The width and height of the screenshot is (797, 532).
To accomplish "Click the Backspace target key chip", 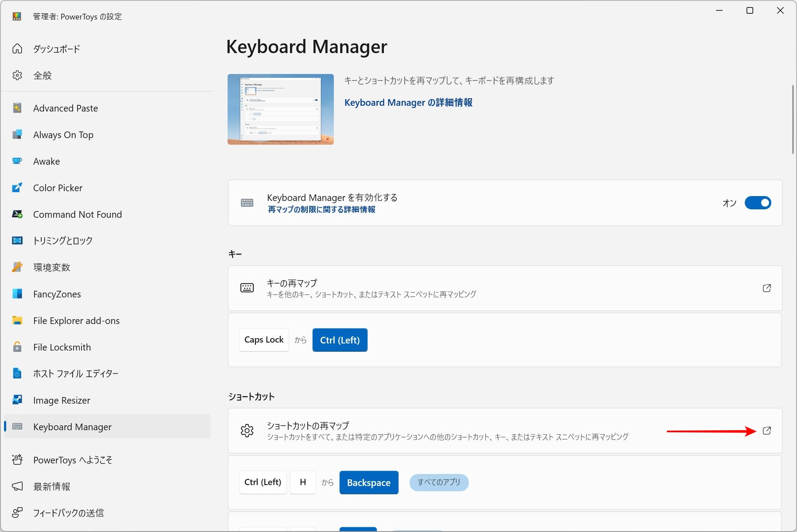I will 369,482.
